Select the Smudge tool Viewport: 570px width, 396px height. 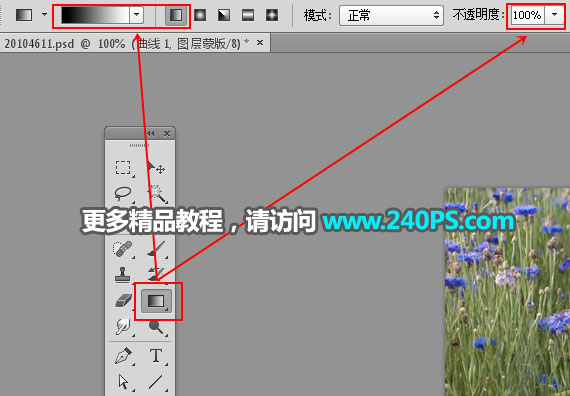click(x=123, y=326)
